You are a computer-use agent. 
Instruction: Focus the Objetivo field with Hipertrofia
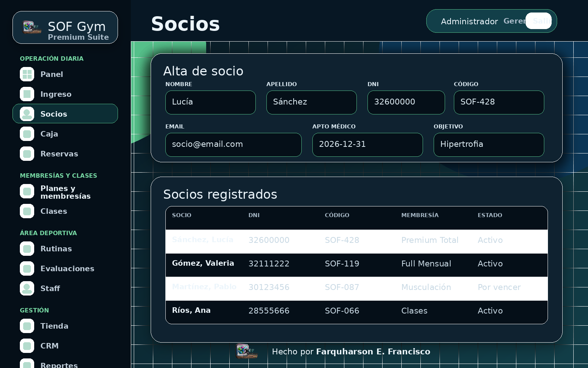pyautogui.click(x=489, y=145)
